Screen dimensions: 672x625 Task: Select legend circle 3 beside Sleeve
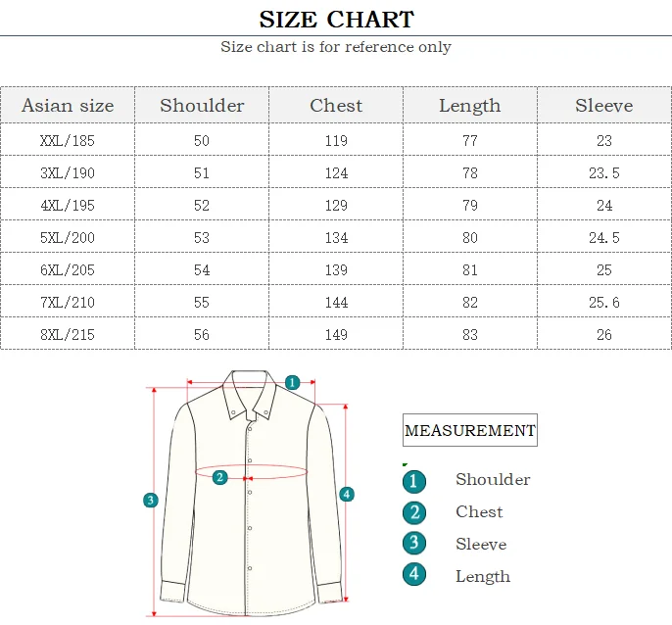click(x=414, y=543)
